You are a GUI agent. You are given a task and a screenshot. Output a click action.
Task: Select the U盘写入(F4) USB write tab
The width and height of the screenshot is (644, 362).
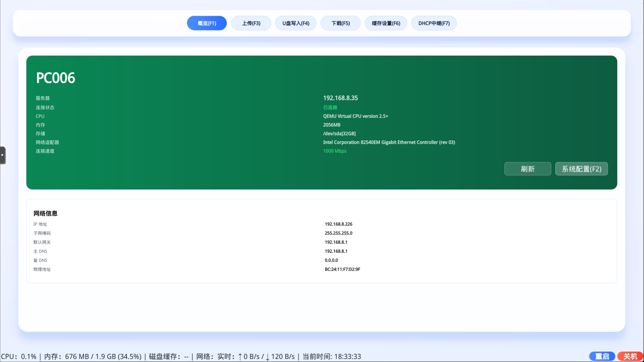(x=296, y=23)
